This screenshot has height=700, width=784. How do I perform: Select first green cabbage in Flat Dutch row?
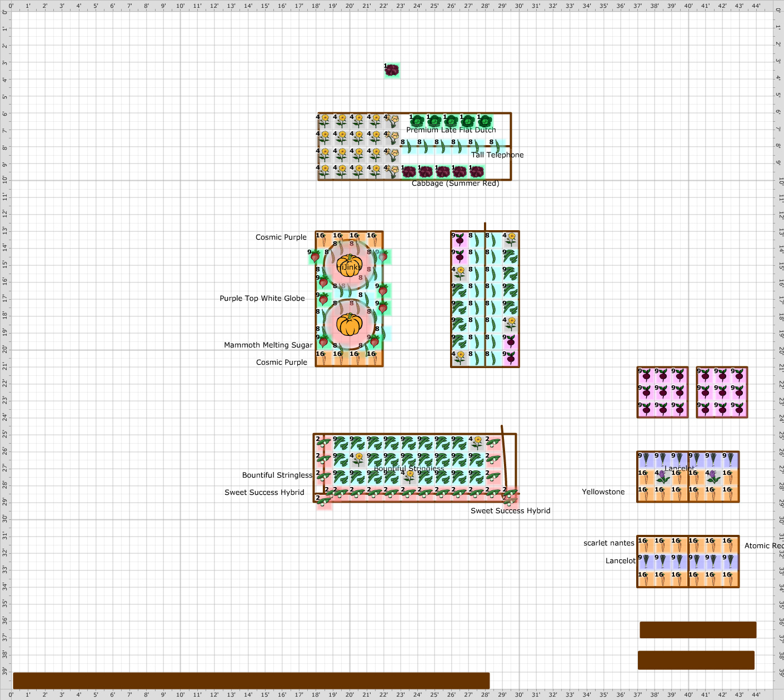coord(417,121)
